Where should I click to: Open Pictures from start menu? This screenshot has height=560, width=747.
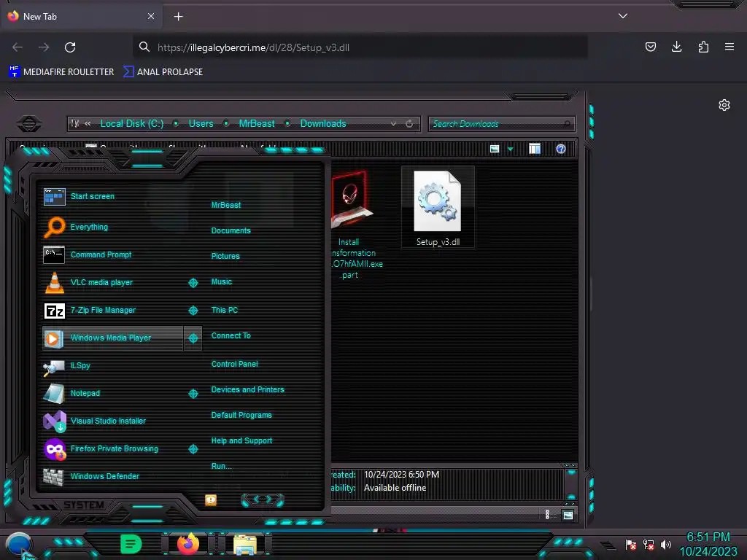[225, 256]
